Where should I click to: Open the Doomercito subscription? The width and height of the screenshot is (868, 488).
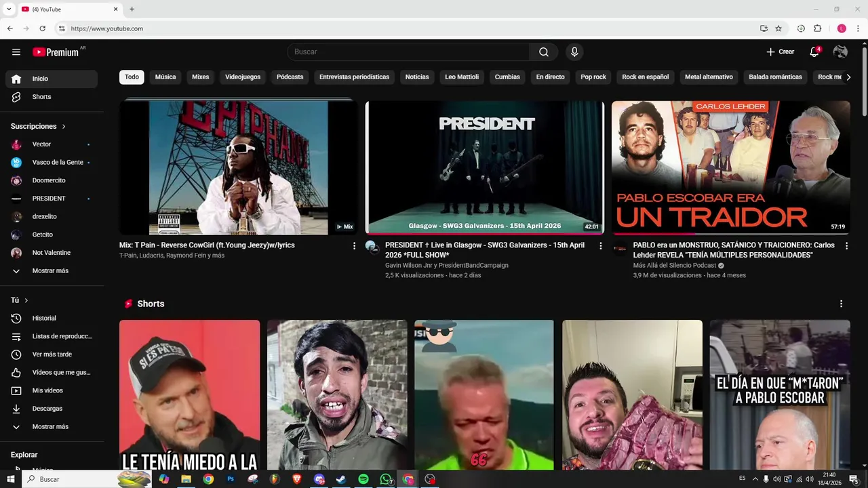(x=52, y=180)
